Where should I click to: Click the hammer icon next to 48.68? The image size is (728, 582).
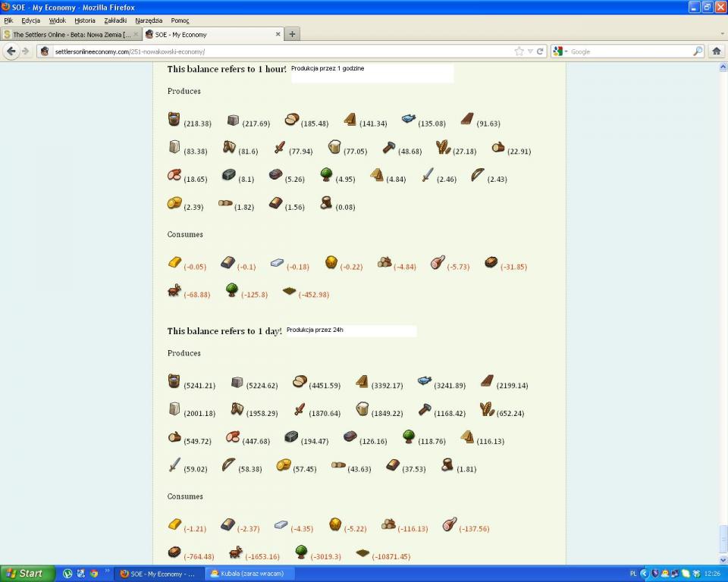pyautogui.click(x=389, y=148)
